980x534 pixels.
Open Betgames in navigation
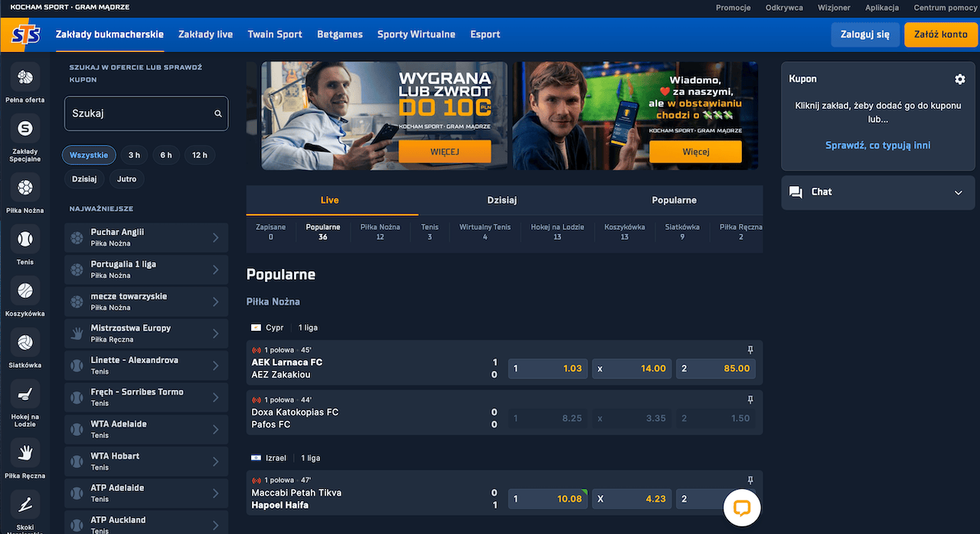point(340,34)
